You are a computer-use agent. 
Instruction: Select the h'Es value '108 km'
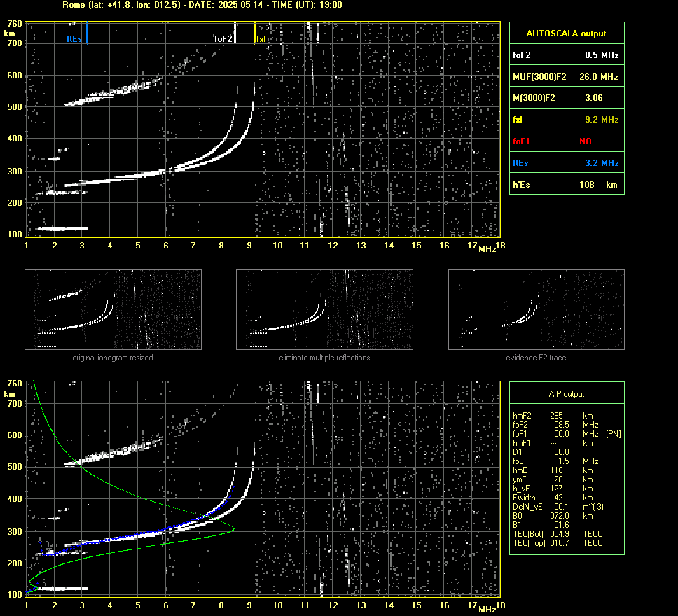598,185
